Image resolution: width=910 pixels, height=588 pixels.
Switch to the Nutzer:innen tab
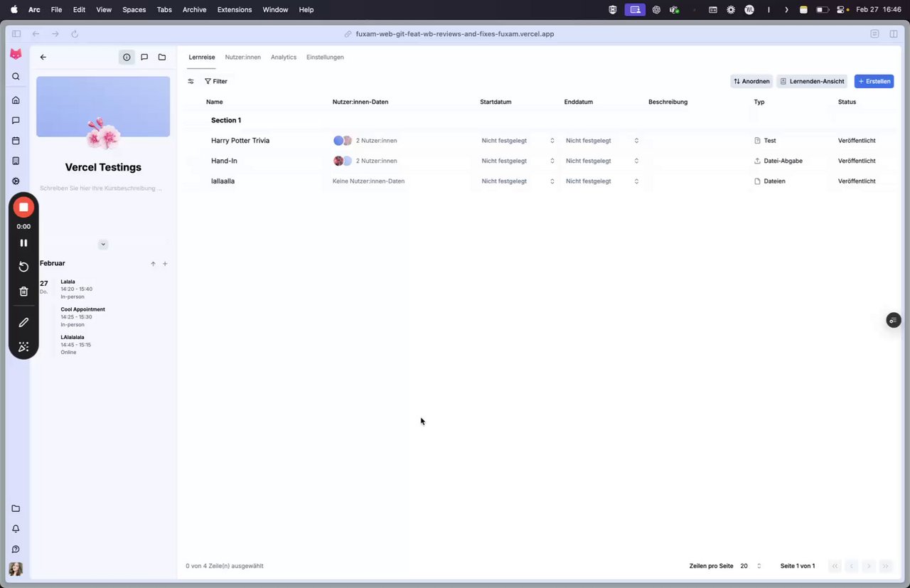[243, 57]
